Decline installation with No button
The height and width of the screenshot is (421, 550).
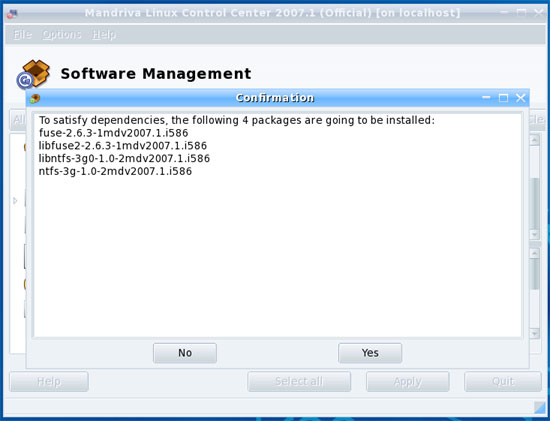coord(185,353)
